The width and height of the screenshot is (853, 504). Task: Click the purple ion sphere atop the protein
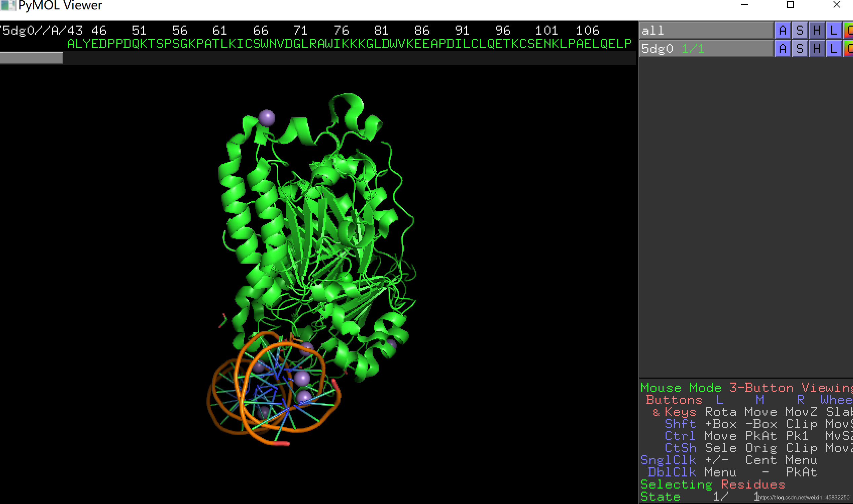267,118
